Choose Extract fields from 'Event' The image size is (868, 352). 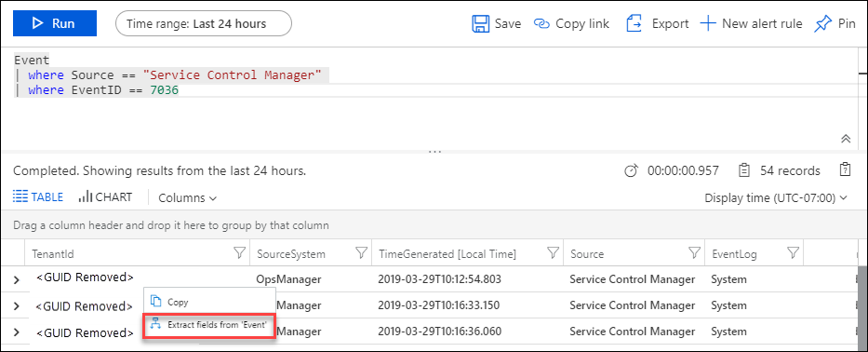[x=211, y=325]
